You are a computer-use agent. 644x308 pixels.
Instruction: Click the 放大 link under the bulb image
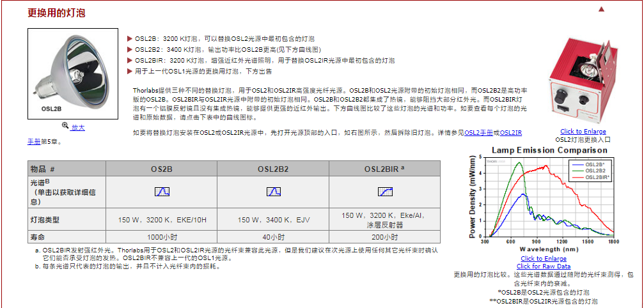[x=78, y=127]
